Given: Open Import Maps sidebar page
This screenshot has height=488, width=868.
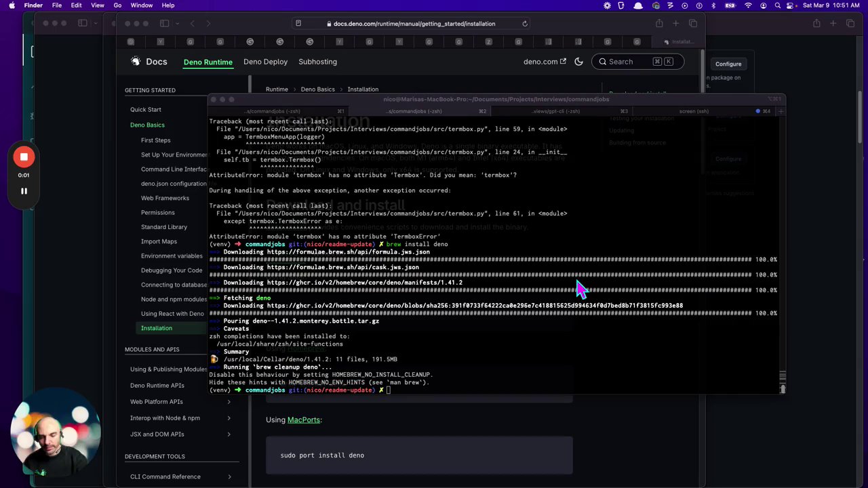Looking at the screenshot, I should tap(159, 241).
